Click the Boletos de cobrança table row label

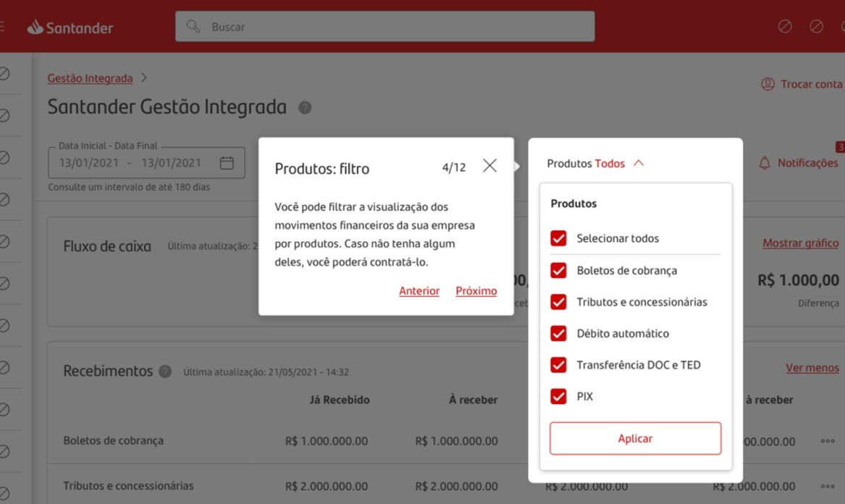(x=113, y=440)
